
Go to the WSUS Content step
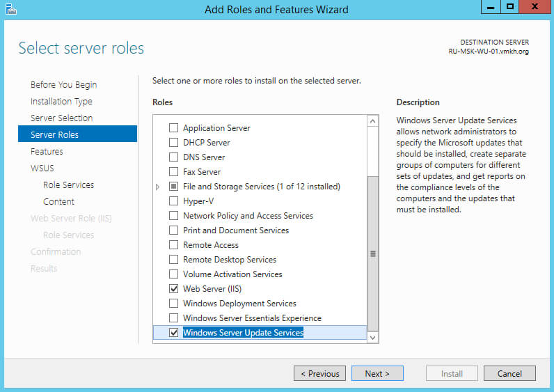(58, 201)
